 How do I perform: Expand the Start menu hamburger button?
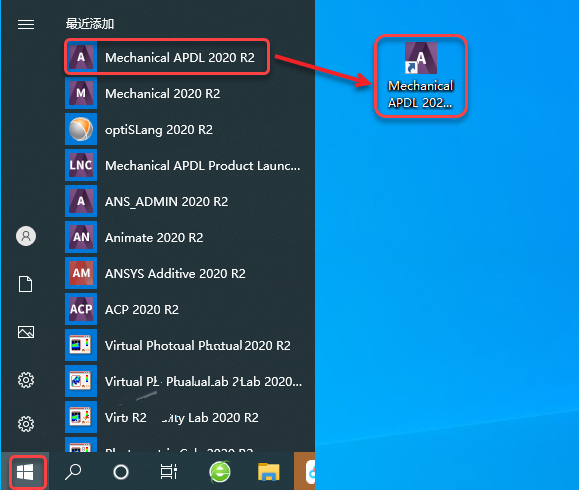tap(26, 24)
